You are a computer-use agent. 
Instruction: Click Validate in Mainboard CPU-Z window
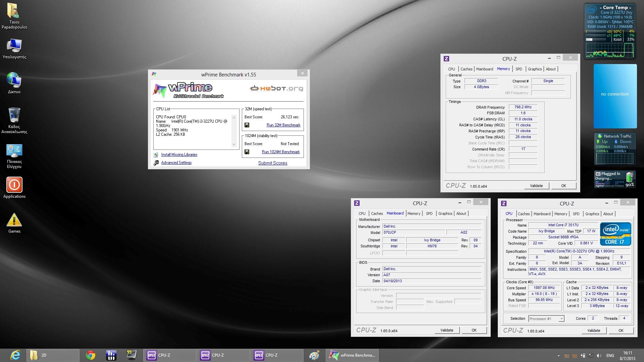click(x=447, y=330)
